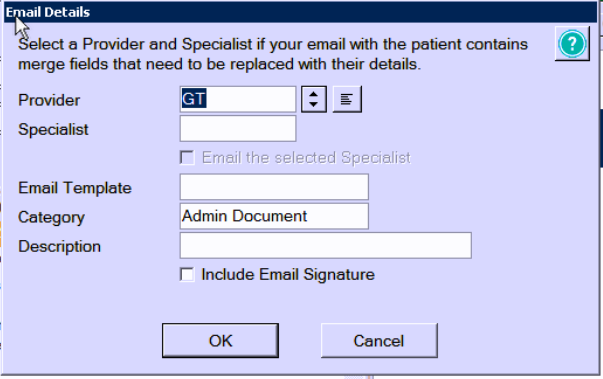This screenshot has width=603, height=379.
Task: Select the Email Template field
Action: point(274,187)
